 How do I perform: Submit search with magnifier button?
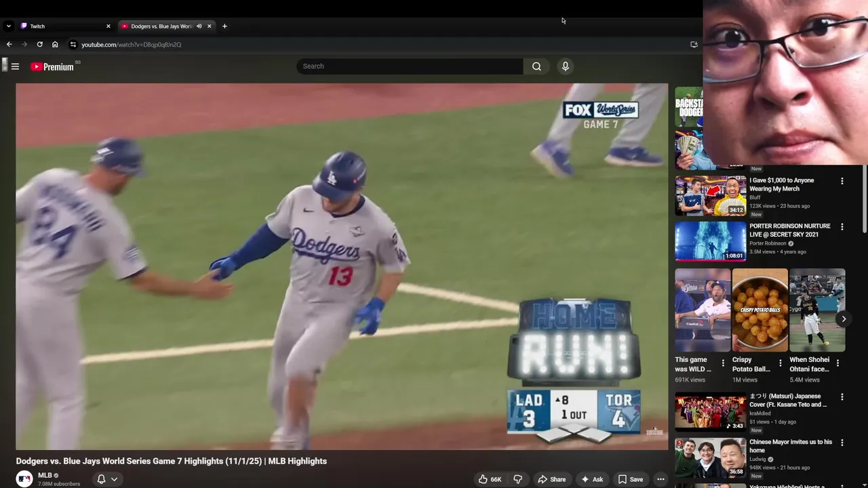click(x=536, y=66)
